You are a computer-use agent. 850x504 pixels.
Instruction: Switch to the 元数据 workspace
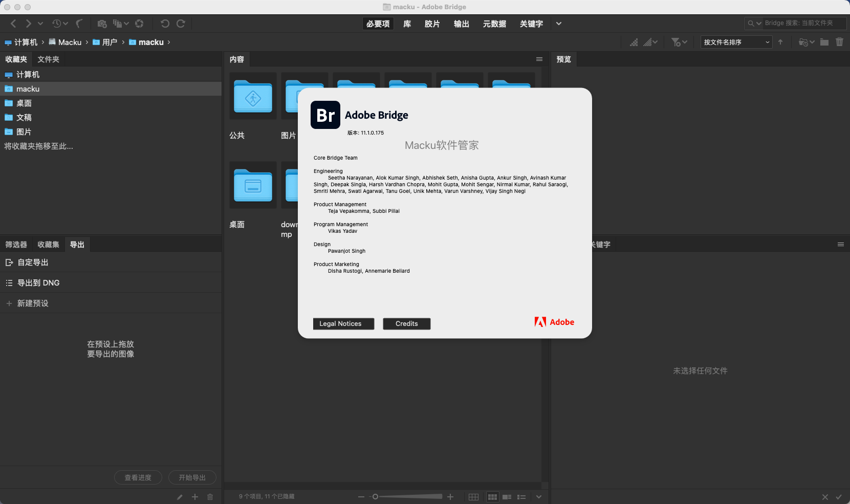(x=494, y=24)
